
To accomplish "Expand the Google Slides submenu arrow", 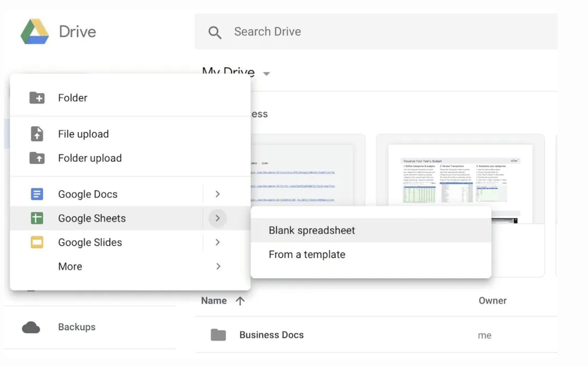I will [218, 242].
